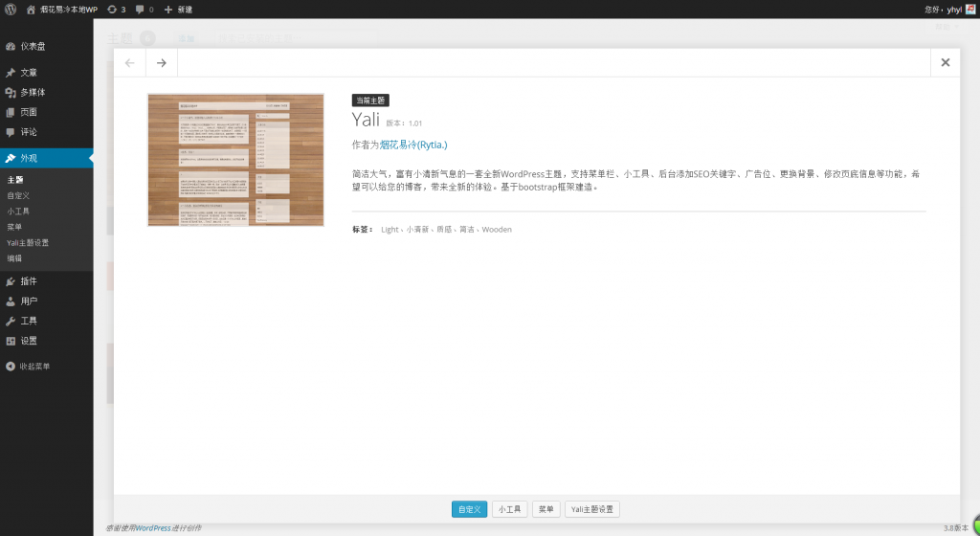The height and width of the screenshot is (536, 980).
Task: Click the Yali theme screenshot thumbnail
Action: coord(235,160)
